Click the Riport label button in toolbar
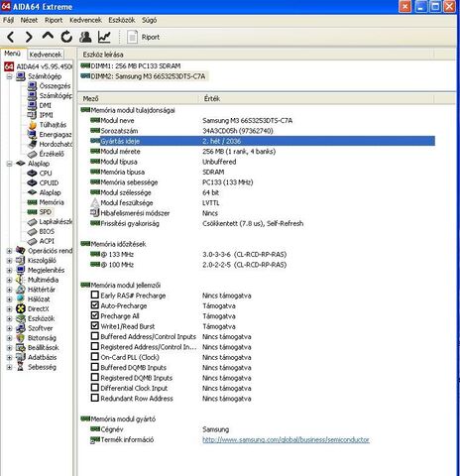Viewport: 460px width, 476px height. (151, 37)
